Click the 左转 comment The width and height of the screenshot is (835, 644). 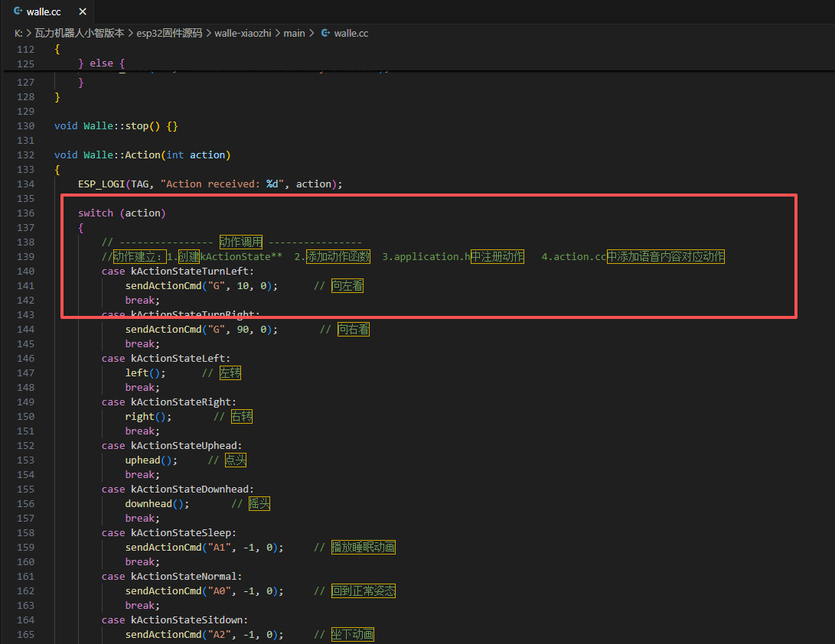(230, 373)
